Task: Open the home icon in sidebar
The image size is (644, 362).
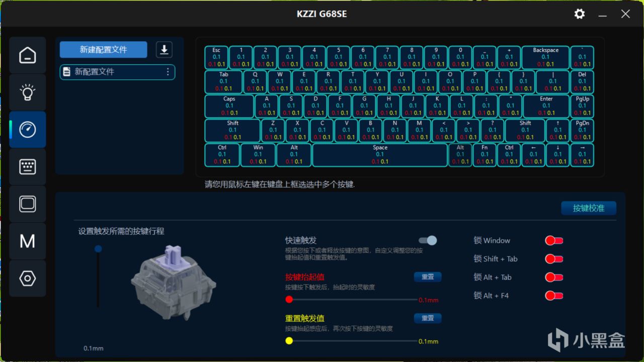Action: [x=28, y=55]
